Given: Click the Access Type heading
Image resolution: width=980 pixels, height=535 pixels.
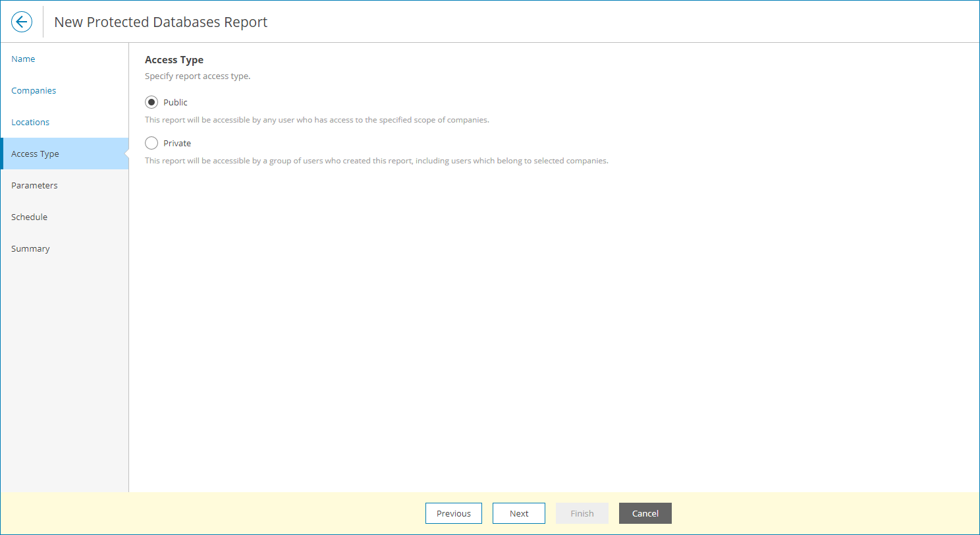Looking at the screenshot, I should click(174, 59).
